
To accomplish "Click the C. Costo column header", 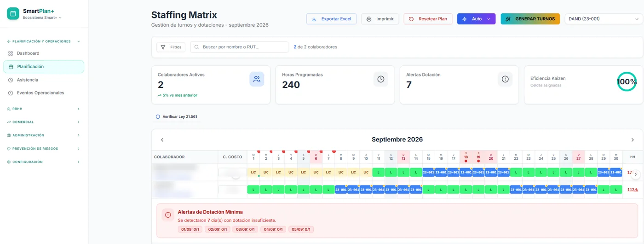I will [232, 157].
